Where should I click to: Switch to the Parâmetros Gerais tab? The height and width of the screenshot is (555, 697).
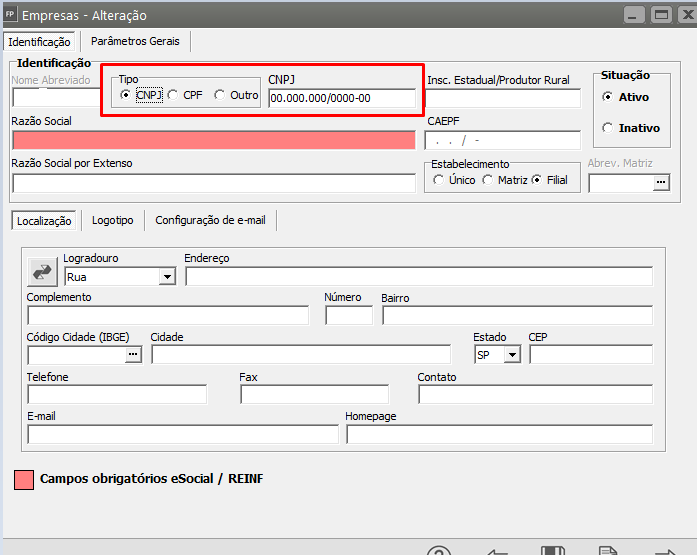tap(135, 41)
